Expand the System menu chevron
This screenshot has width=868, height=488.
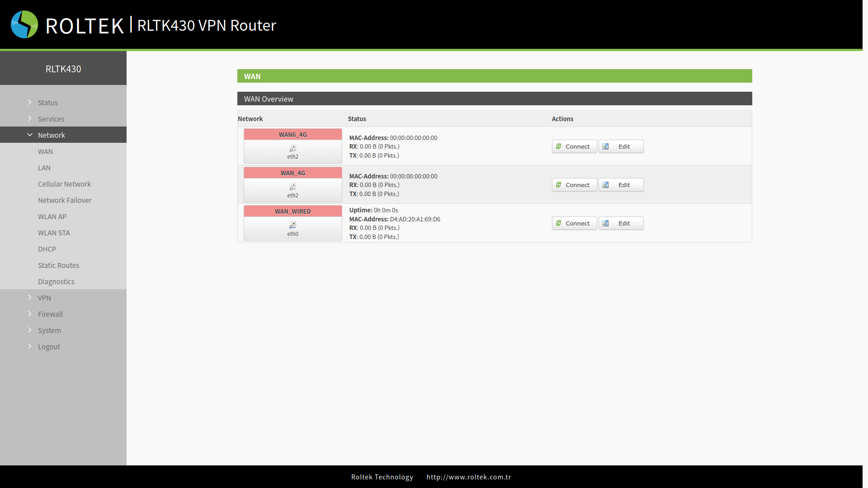[30, 330]
